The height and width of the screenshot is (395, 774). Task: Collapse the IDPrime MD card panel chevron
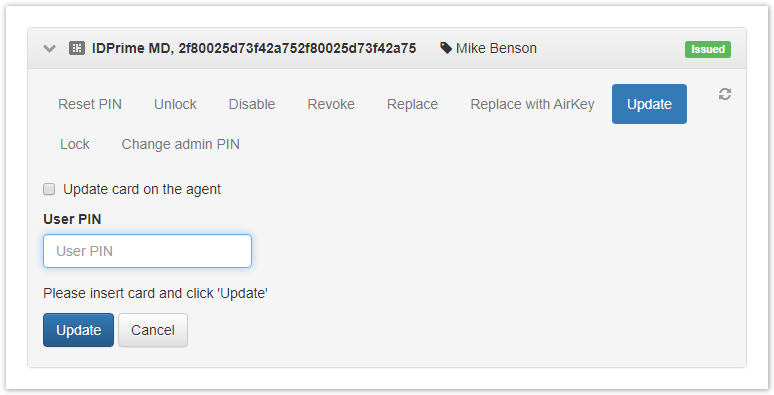tap(49, 48)
